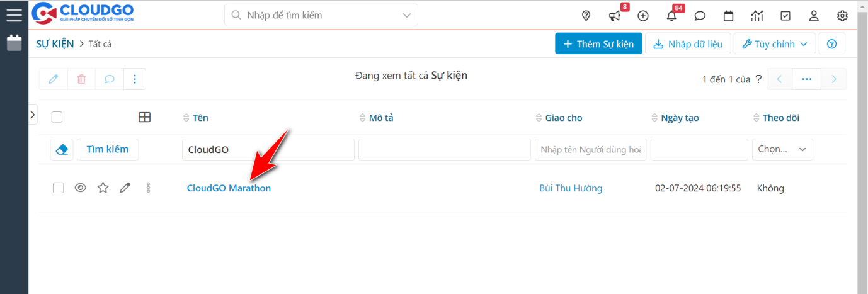The width and height of the screenshot is (868, 294).
Task: Preview CloudGO Marathon with eye icon
Action: point(80,188)
